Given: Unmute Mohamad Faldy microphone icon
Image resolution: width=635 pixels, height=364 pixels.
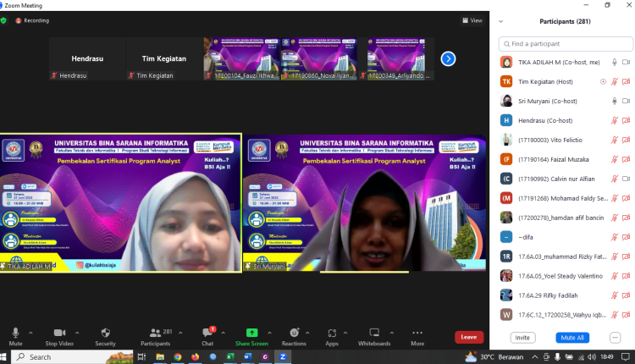Looking at the screenshot, I should click(615, 198).
